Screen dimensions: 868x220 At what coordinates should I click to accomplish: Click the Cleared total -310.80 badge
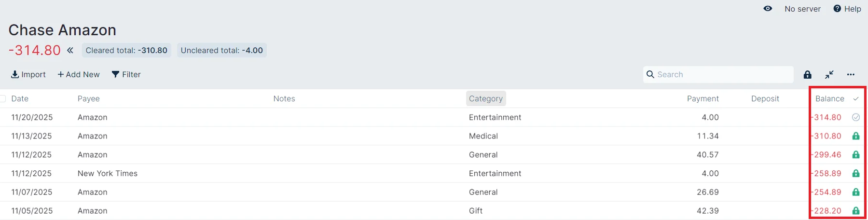(x=126, y=50)
